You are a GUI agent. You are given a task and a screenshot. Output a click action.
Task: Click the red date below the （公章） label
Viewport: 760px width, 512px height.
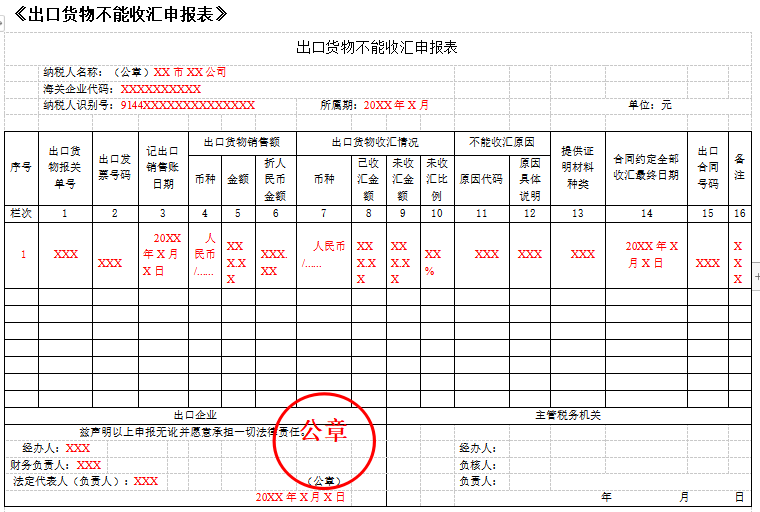[300, 497]
